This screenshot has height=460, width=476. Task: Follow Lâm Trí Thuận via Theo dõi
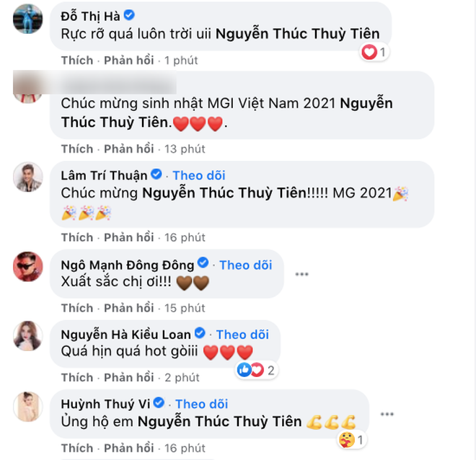pos(199,175)
